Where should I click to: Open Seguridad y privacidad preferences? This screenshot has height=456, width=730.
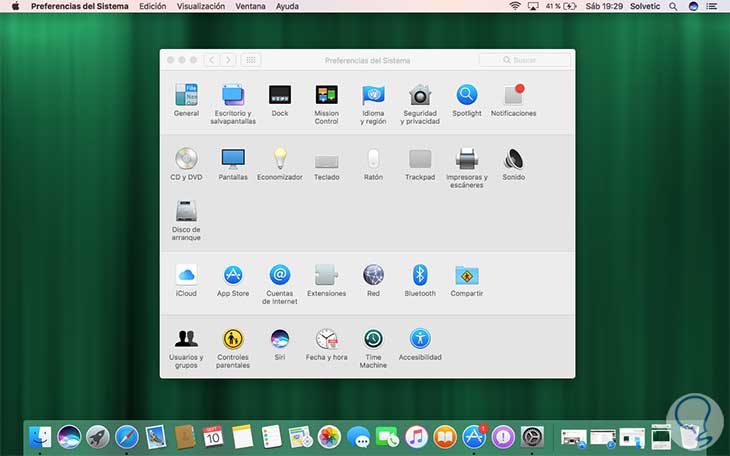coord(420,95)
